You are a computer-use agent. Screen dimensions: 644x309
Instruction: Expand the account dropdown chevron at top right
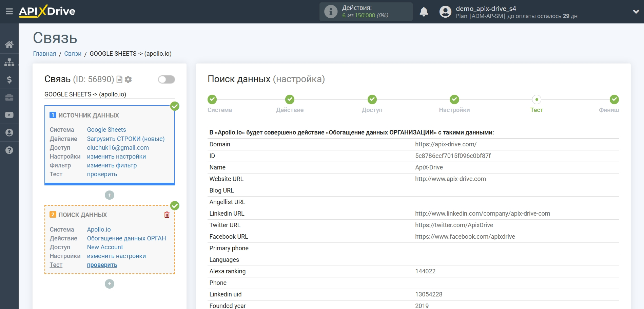click(636, 11)
